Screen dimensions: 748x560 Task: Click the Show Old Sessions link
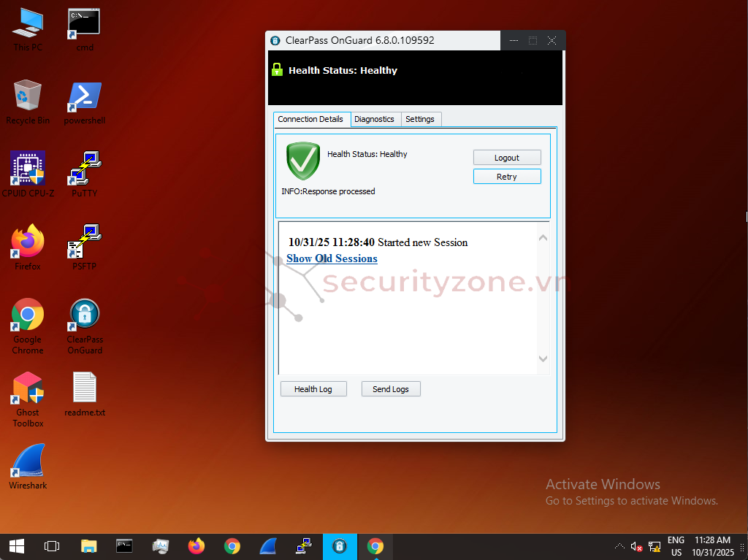point(332,258)
